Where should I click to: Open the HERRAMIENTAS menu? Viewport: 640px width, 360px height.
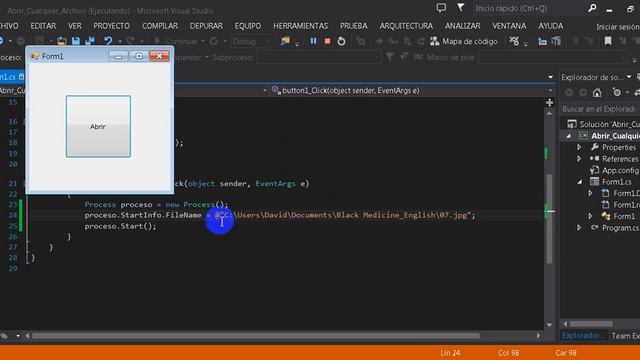(x=301, y=26)
